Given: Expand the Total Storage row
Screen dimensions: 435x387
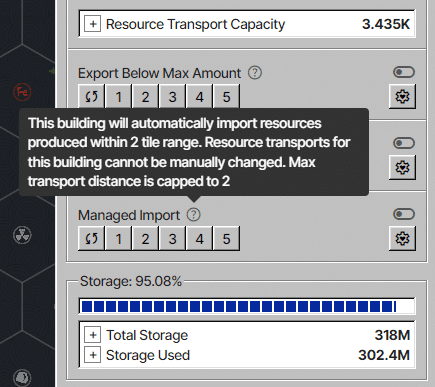Looking at the screenshot, I should point(93,335).
